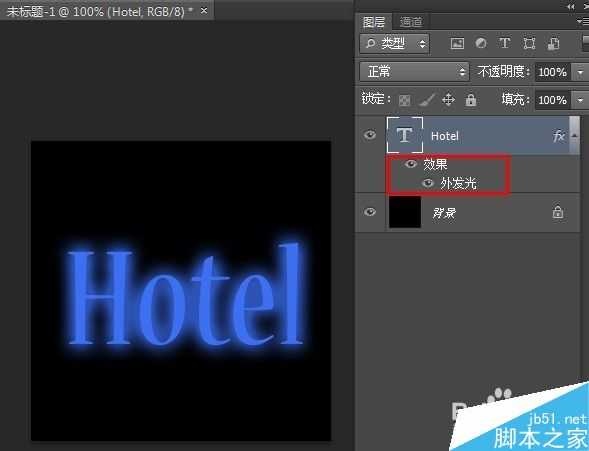This screenshot has height=451, width=589.
Task: Click 效果 effects label
Action: 435,164
